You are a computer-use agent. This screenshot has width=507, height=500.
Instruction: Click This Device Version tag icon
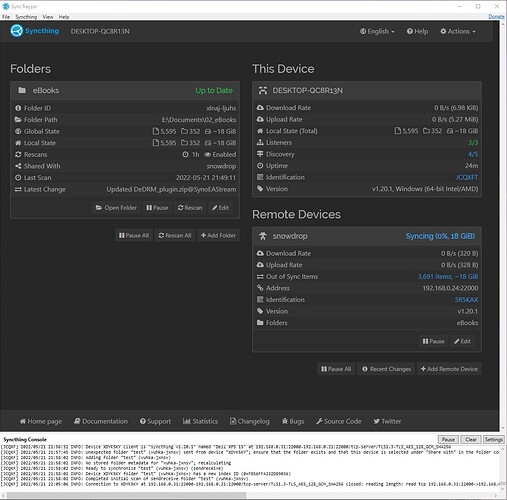[260, 189]
